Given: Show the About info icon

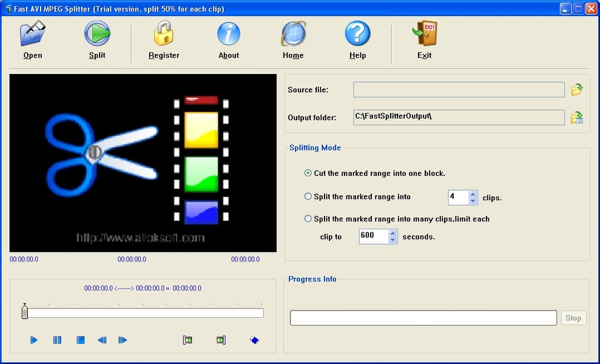Looking at the screenshot, I should [229, 34].
